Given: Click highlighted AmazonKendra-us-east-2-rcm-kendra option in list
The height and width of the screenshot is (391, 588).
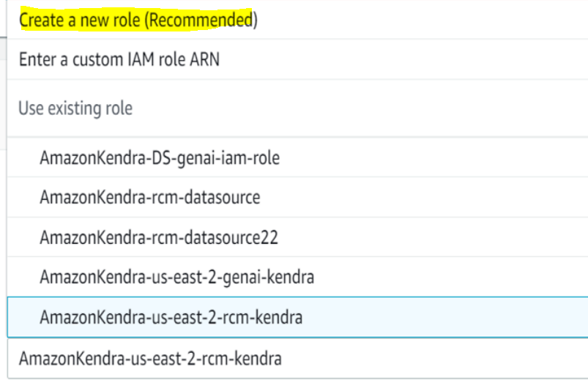Looking at the screenshot, I should [x=298, y=317].
